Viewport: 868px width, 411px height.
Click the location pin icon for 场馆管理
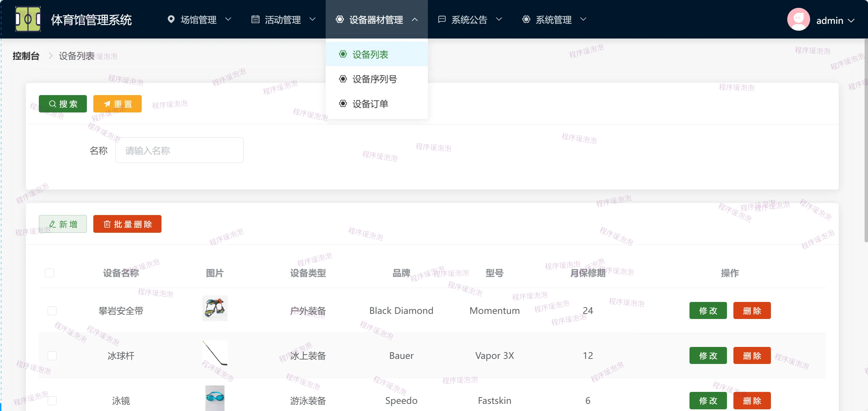point(171,19)
